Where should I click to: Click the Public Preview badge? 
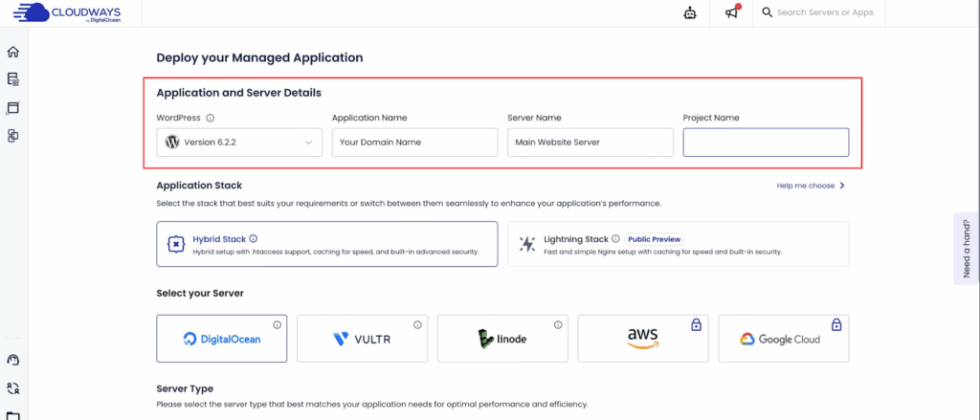[655, 239]
